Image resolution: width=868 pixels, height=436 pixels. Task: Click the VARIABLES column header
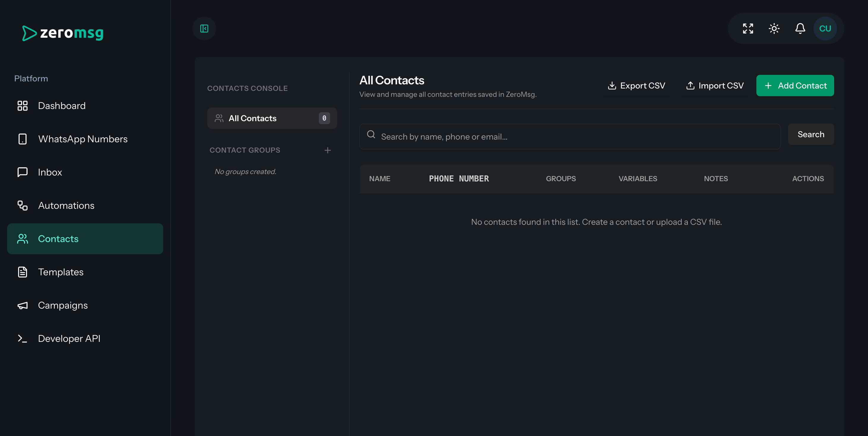[638, 179]
